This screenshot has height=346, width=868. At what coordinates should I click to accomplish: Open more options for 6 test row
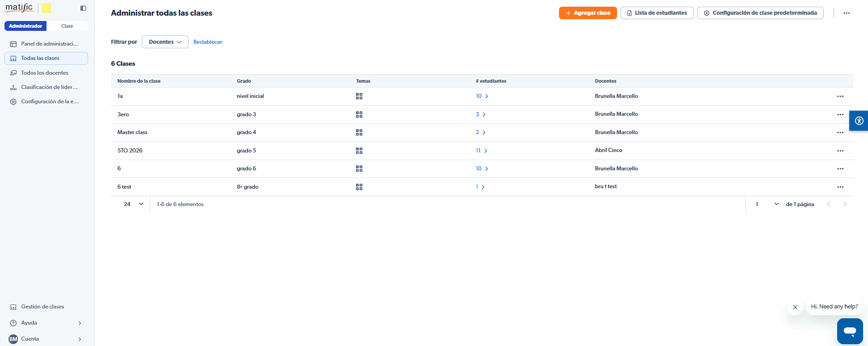pos(840,187)
